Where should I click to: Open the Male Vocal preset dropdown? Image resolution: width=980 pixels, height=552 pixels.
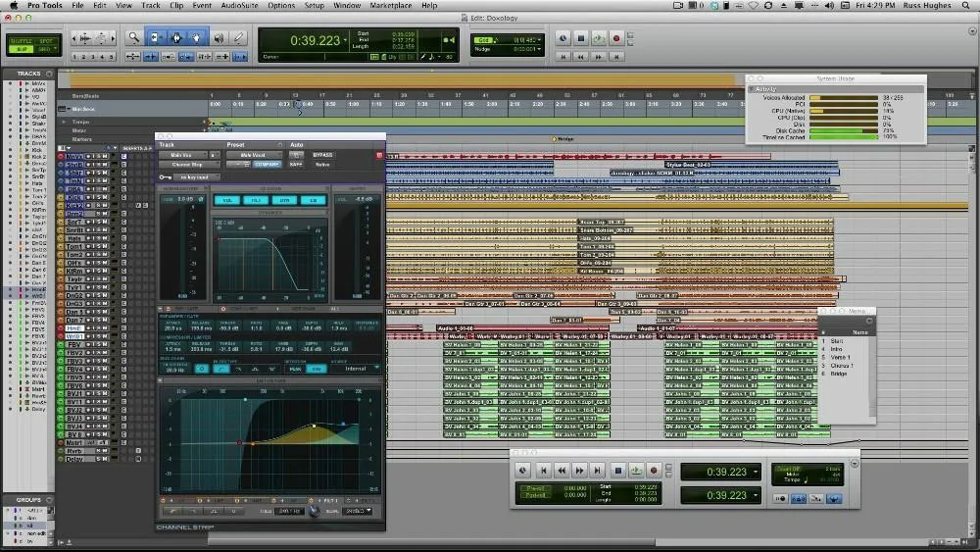254,155
